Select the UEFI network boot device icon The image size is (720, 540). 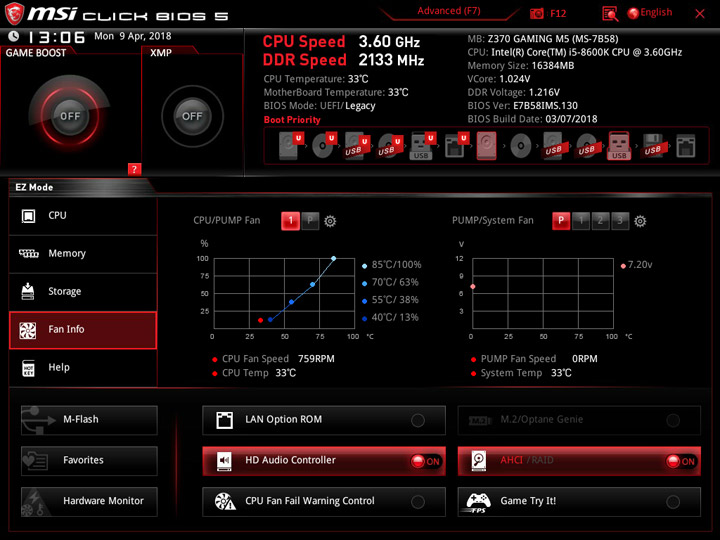pos(456,146)
